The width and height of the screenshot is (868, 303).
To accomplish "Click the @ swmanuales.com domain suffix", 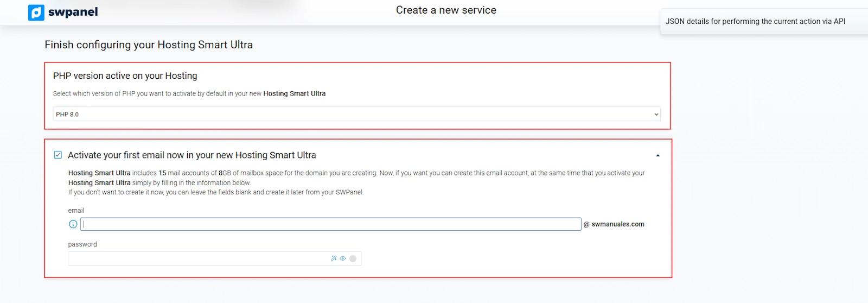I will (x=614, y=224).
